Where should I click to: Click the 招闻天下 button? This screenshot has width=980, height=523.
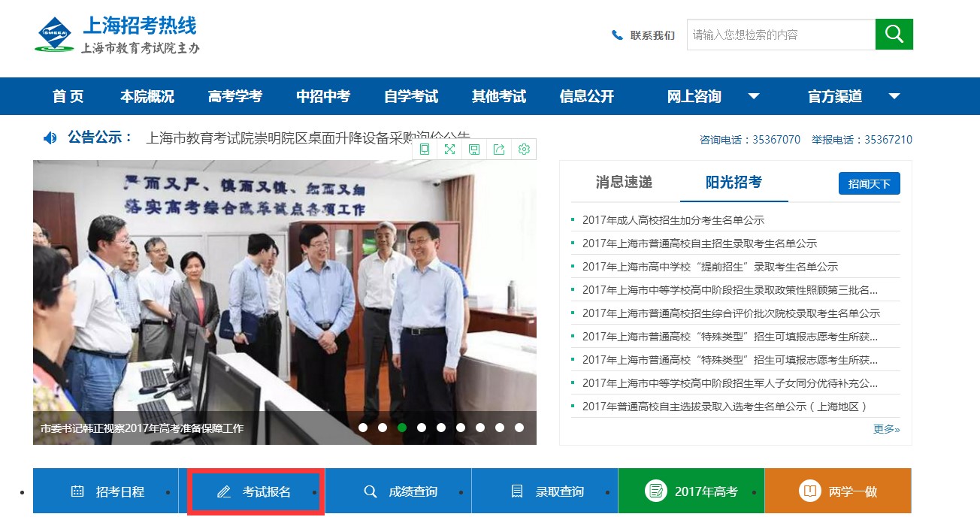click(x=870, y=183)
